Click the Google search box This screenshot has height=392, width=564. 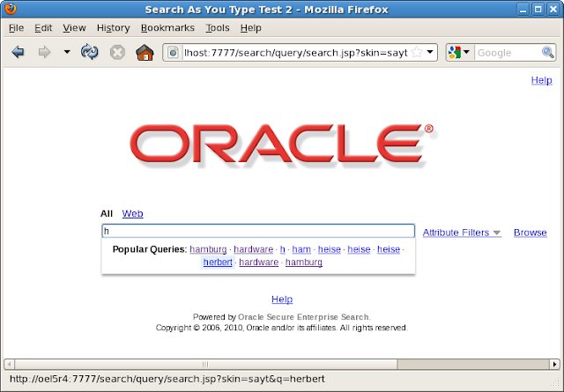click(x=508, y=53)
